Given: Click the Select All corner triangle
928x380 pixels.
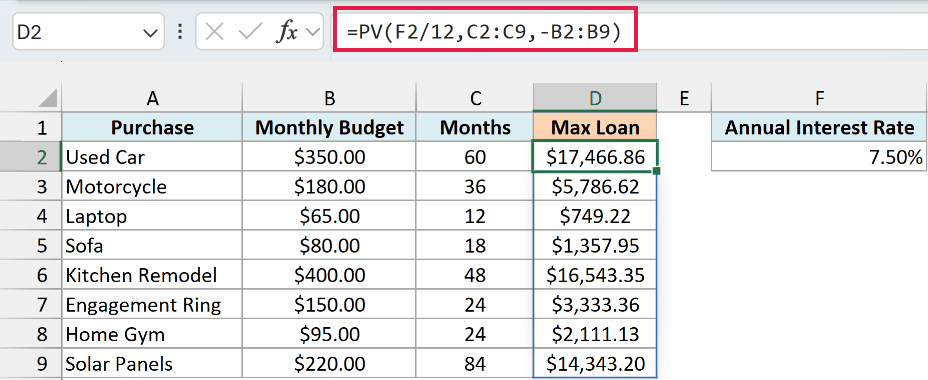Looking at the screenshot, I should pos(47,98).
